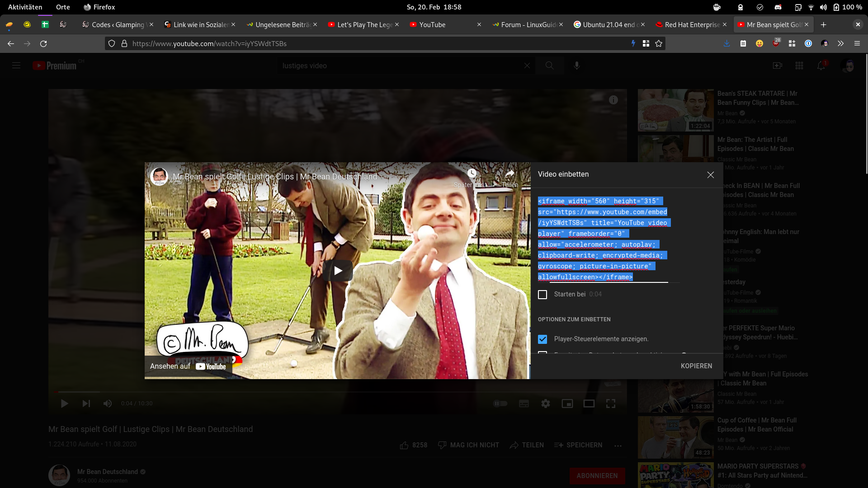This screenshot has height=488, width=868.
Task: Open the YouTube apps grid icon
Action: [799, 66]
